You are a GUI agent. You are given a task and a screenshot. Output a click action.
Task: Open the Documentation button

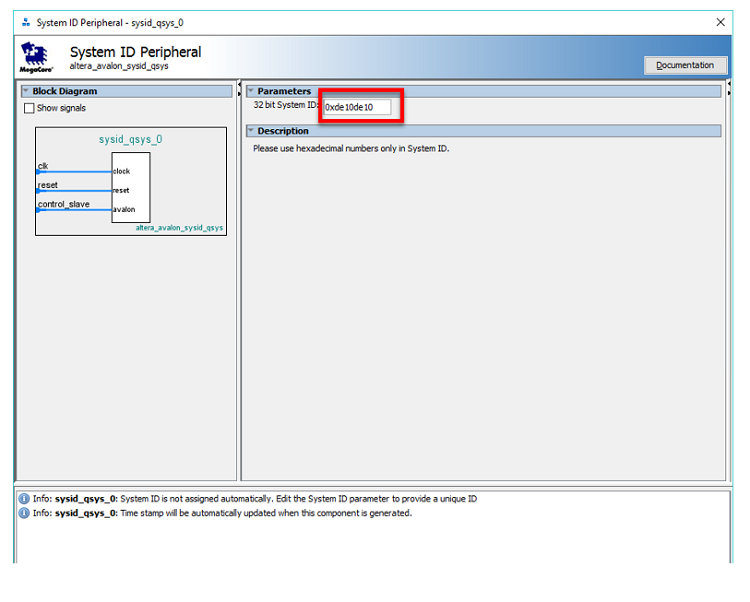tap(685, 65)
